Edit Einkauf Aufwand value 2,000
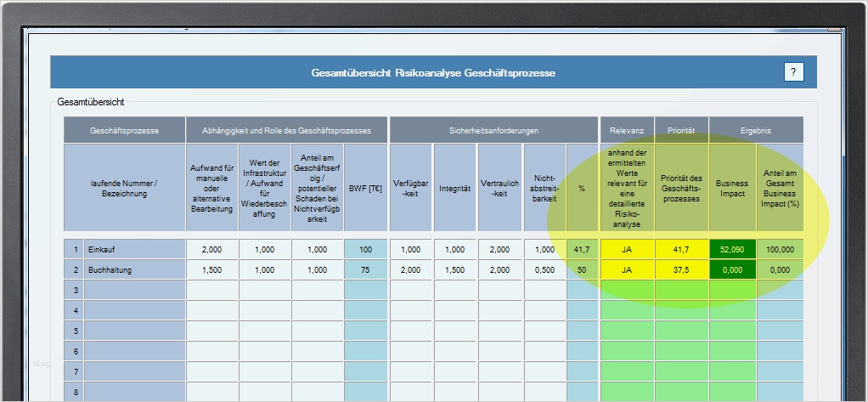This screenshot has width=868, height=402. (211, 249)
